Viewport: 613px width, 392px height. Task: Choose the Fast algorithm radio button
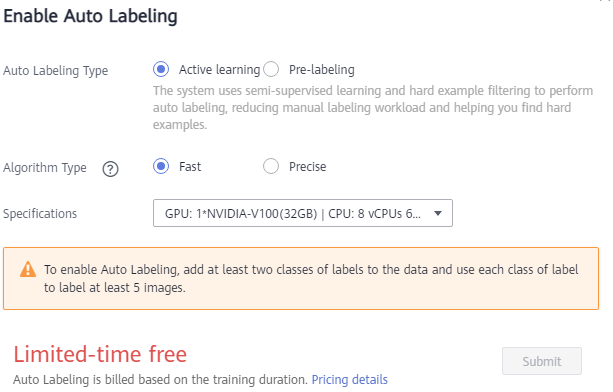[161, 166]
